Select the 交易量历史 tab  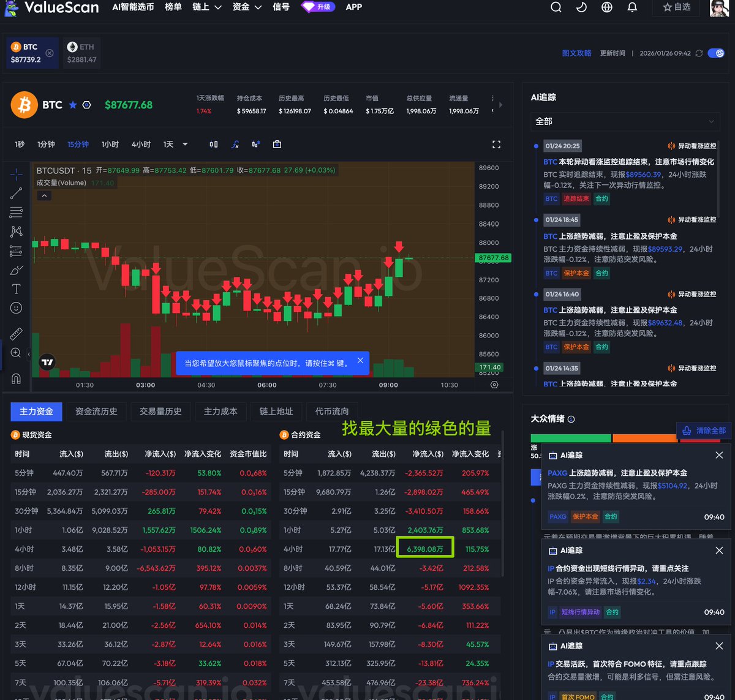(x=160, y=412)
